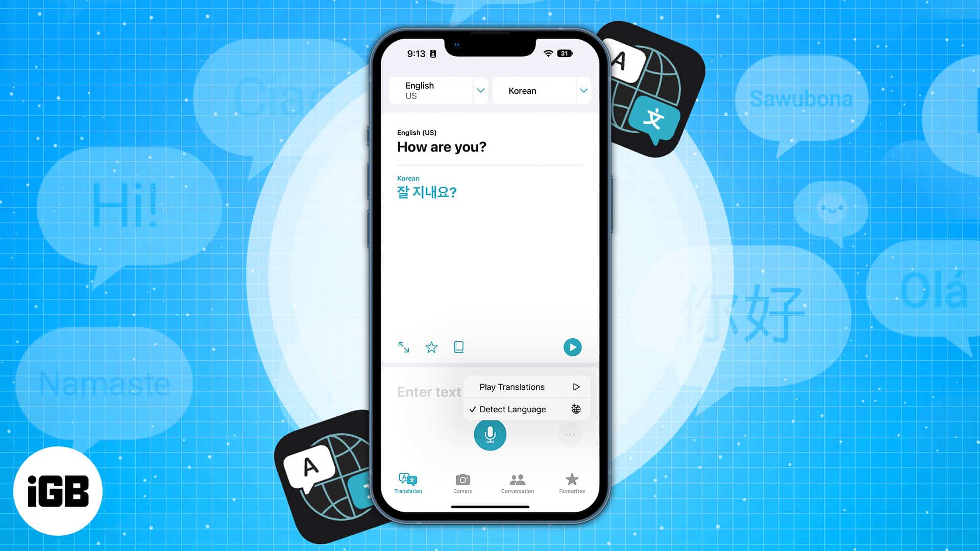Tap Play Translations play arrow
The width and height of the screenshot is (980, 551).
coord(576,386)
